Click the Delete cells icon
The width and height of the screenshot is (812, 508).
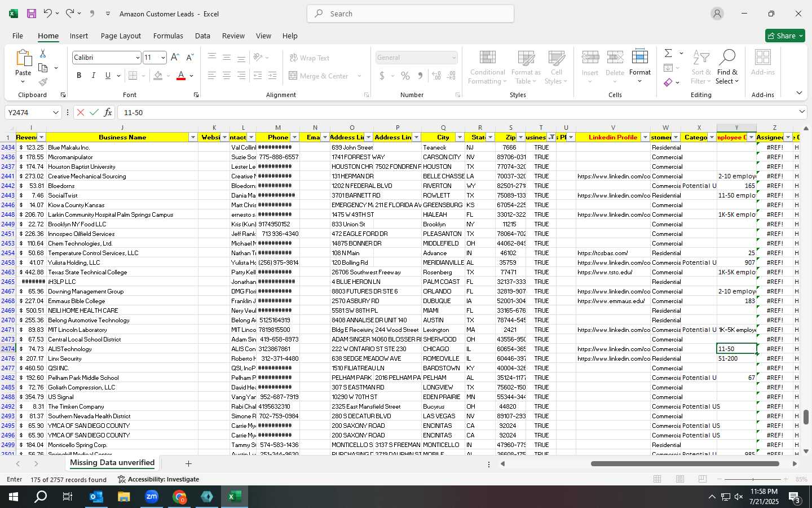click(x=615, y=58)
